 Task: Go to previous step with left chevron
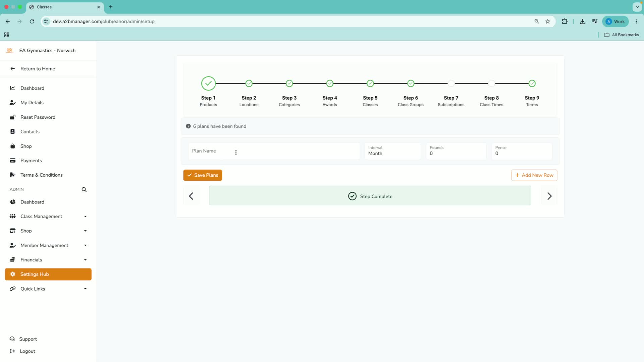point(191,196)
